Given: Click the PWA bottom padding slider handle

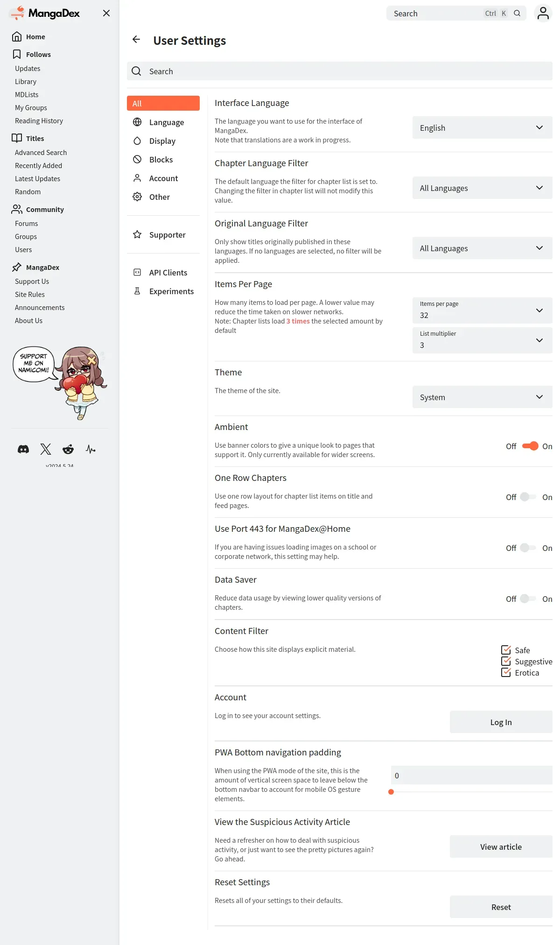Looking at the screenshot, I should click(391, 792).
